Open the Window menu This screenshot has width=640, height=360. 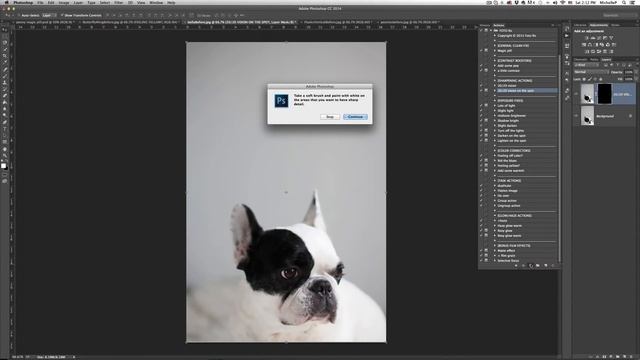coord(156,2)
